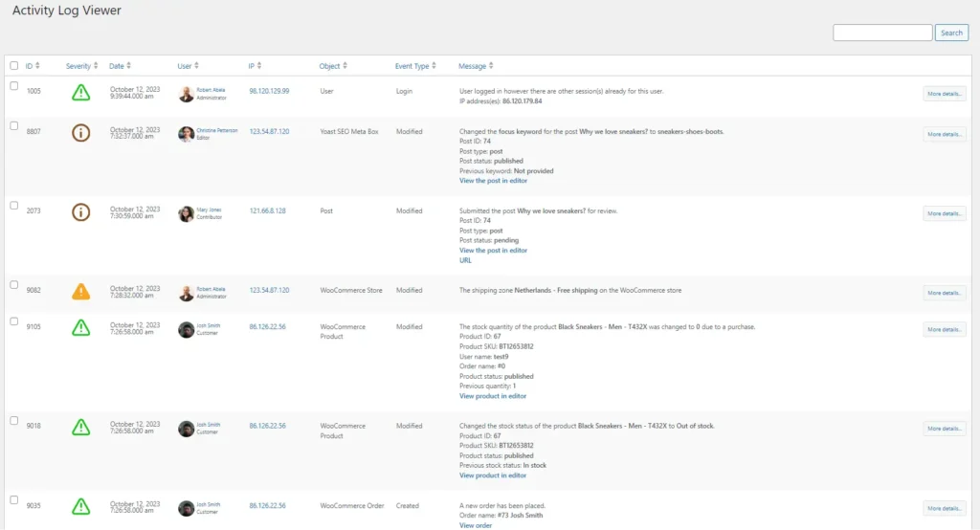Click the green severity icon for event 9105
The height and width of the screenshot is (530, 980).
point(81,328)
